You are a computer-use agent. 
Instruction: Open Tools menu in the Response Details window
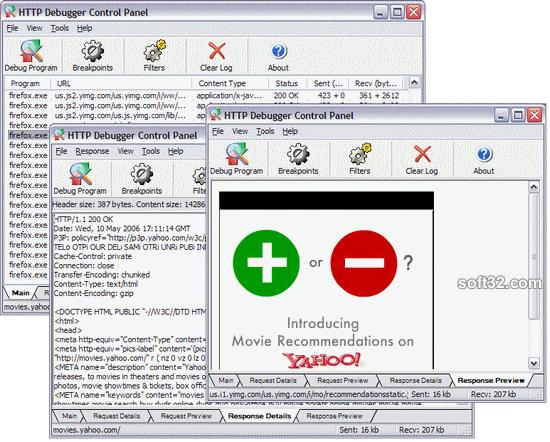pos(151,151)
